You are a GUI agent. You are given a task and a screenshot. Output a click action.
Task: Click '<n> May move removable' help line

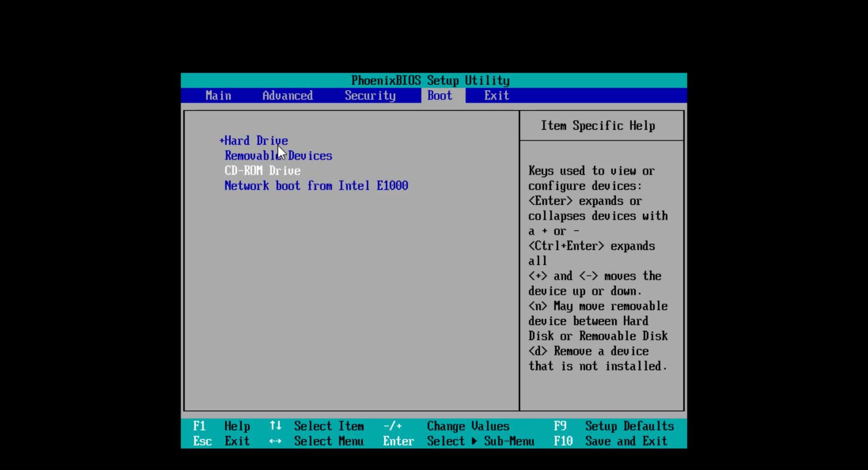598,306
